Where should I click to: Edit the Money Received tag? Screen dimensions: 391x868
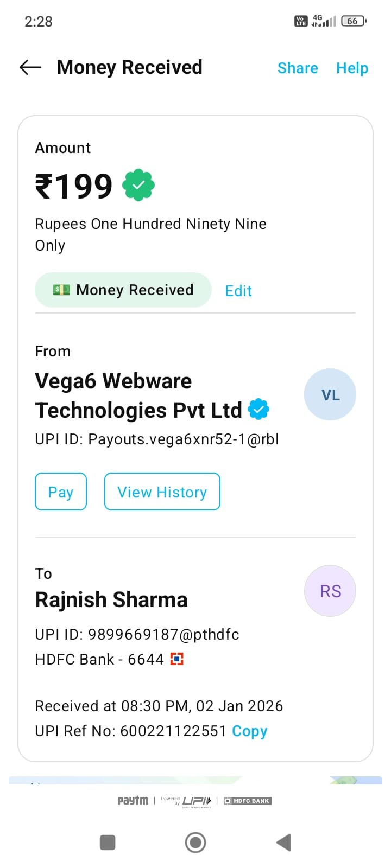tap(238, 291)
